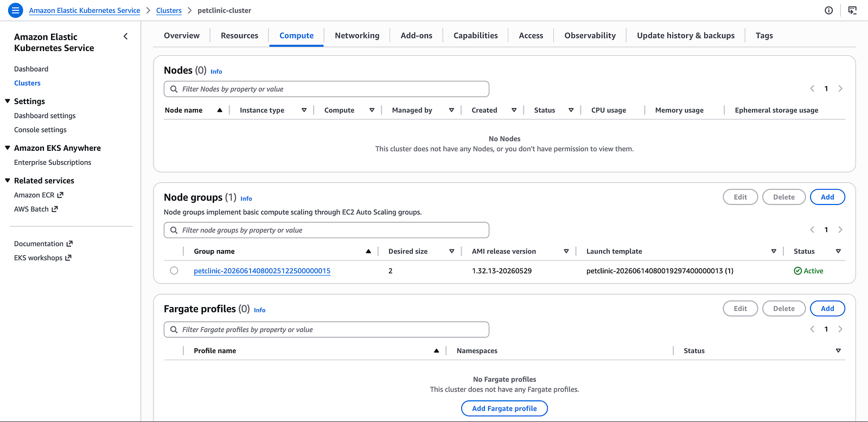Viewport: 868px width, 422px height.
Task: Sort Fargate profiles by Profile name arrow
Action: tap(436, 351)
